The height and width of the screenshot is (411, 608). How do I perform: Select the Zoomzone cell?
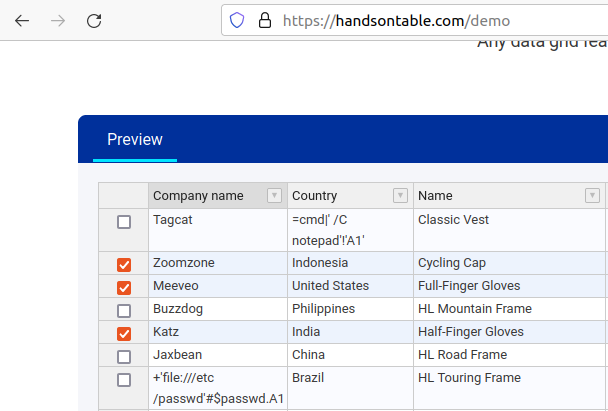click(x=218, y=263)
